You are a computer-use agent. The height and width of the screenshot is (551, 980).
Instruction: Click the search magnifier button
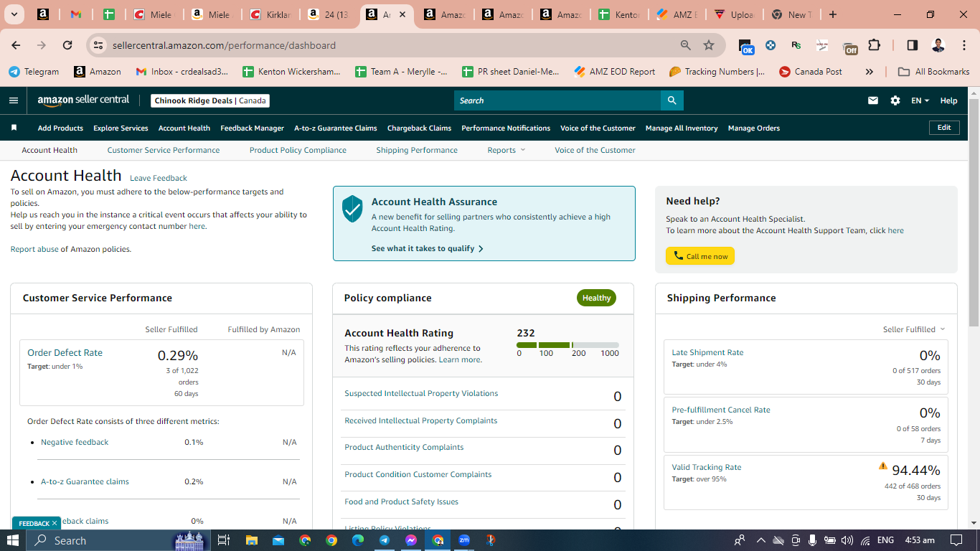point(672,100)
